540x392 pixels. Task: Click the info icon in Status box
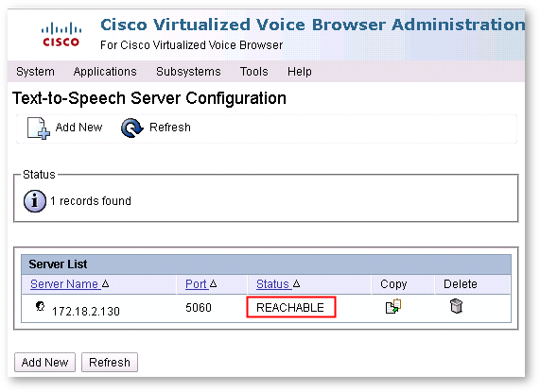pyautogui.click(x=35, y=201)
